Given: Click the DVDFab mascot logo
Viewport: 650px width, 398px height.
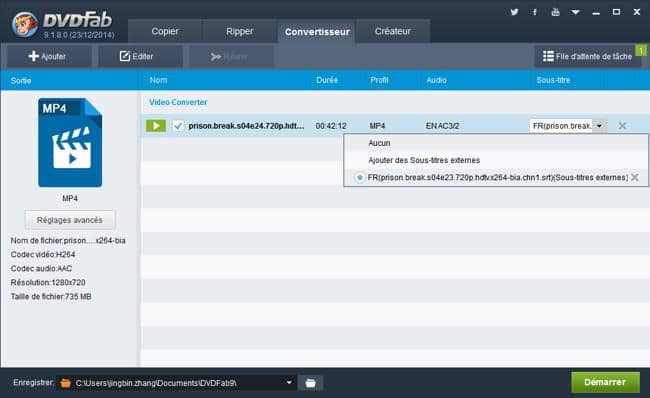Looking at the screenshot, I should (x=24, y=24).
